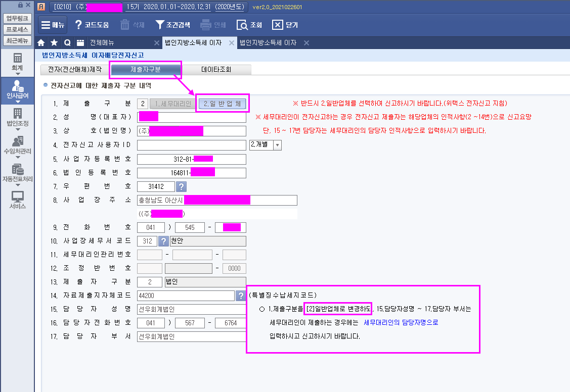Image resolution: width=570 pixels, height=392 pixels.
Task: Click the application logo icon in title bar
Action: click(41, 7)
